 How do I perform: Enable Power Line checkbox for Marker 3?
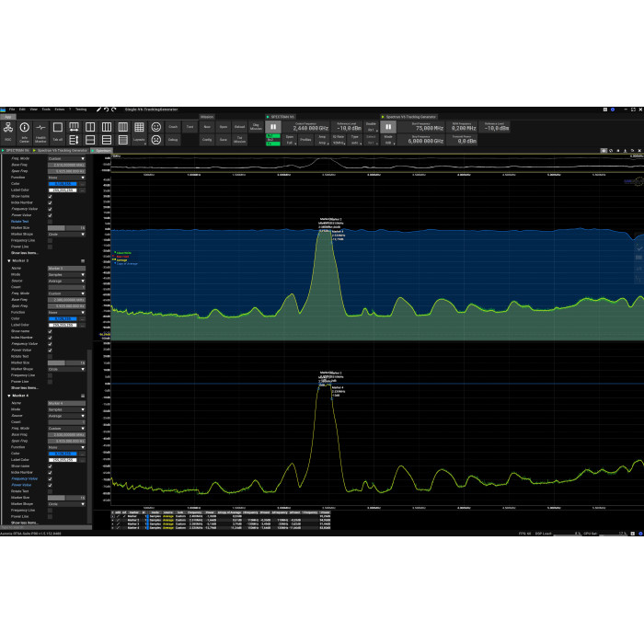(50, 382)
